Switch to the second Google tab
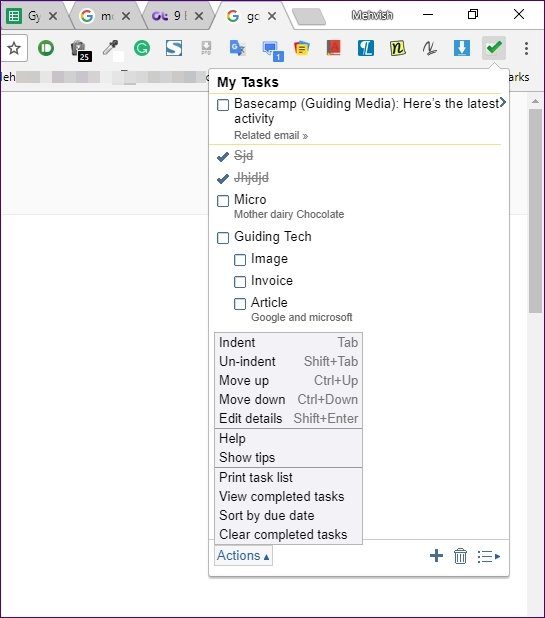This screenshot has height=618, width=545. pyautogui.click(x=104, y=16)
